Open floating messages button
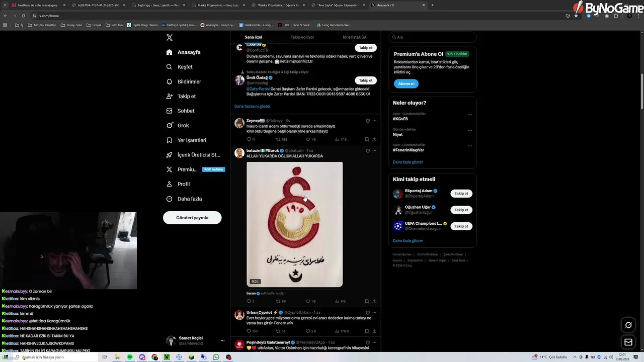The image size is (644, 362). (x=628, y=342)
